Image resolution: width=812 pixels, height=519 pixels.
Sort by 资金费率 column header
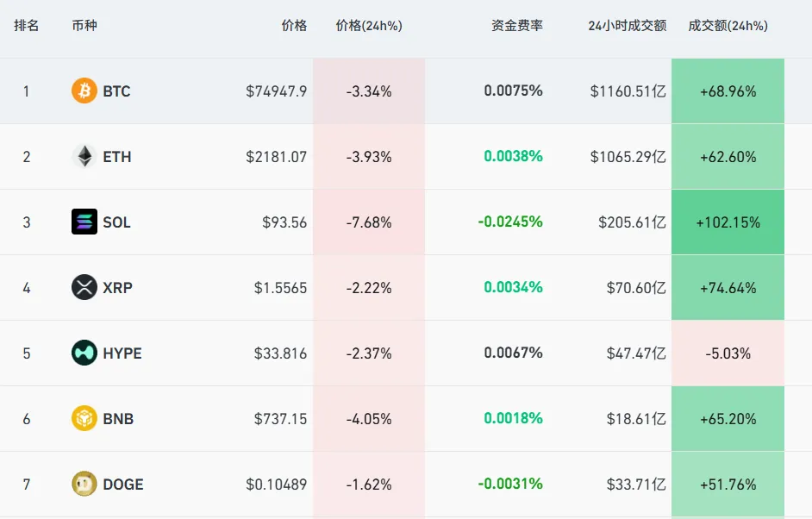pyautogui.click(x=517, y=26)
